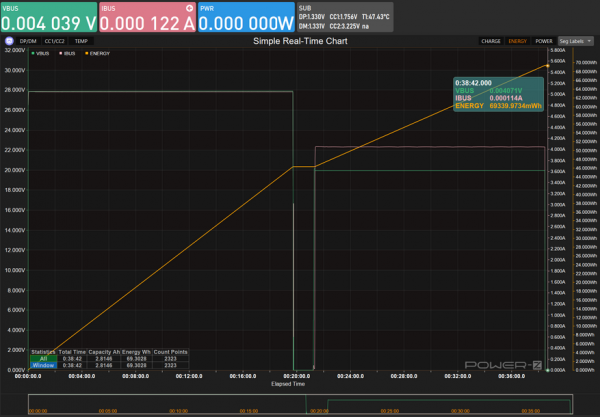Screen dimensions: 600x417
Task: Click the energy endpoint marker at chart top right
Action: (548, 66)
